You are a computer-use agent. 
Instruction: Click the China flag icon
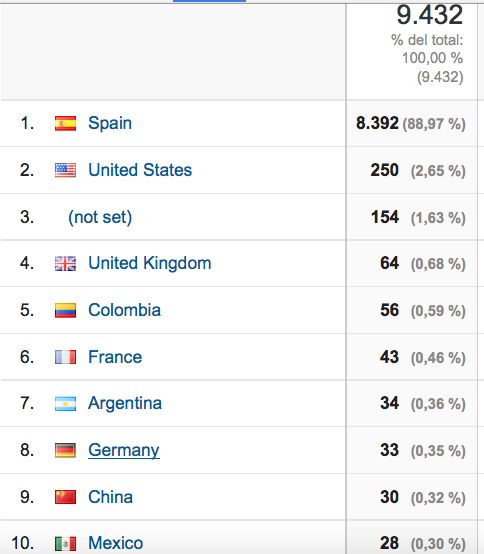click(65, 497)
